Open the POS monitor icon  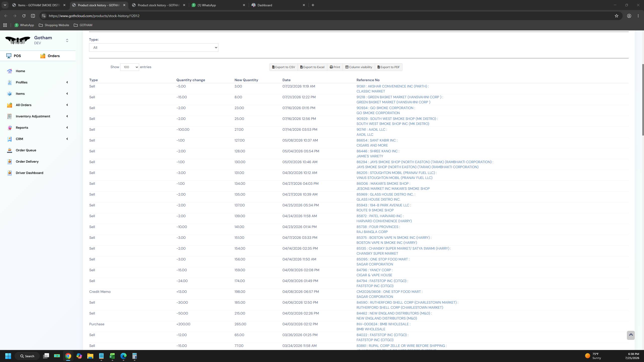[9, 56]
